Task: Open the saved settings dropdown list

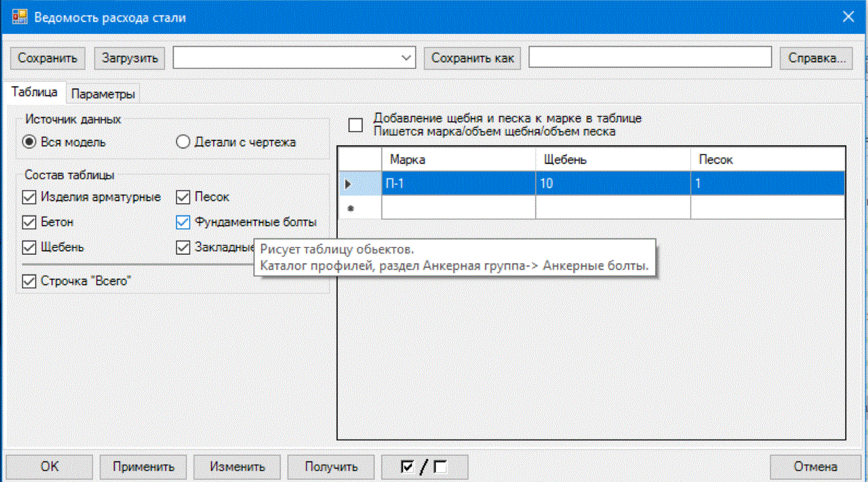Action: tap(406, 58)
